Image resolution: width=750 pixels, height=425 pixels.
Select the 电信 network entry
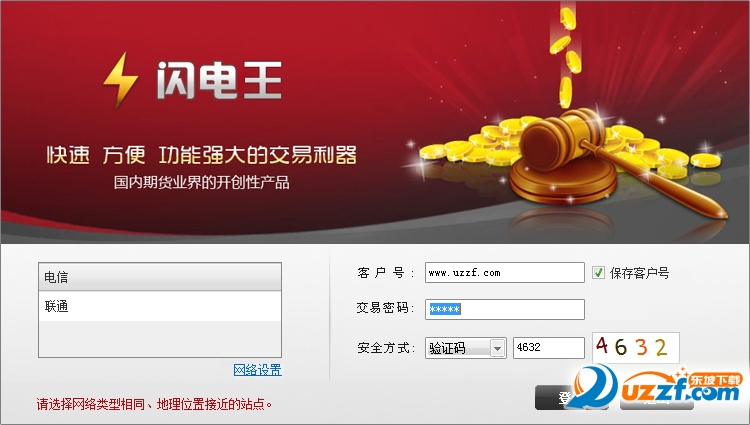point(160,277)
